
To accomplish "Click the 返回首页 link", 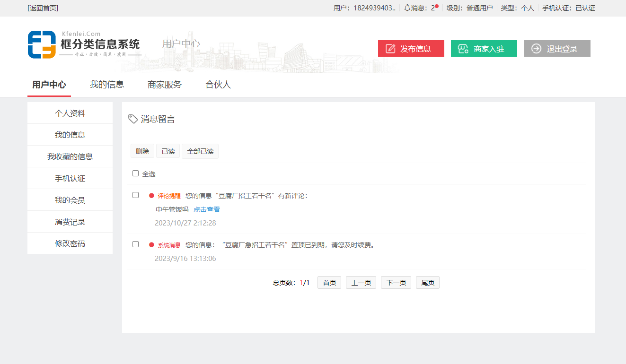I will tap(43, 8).
